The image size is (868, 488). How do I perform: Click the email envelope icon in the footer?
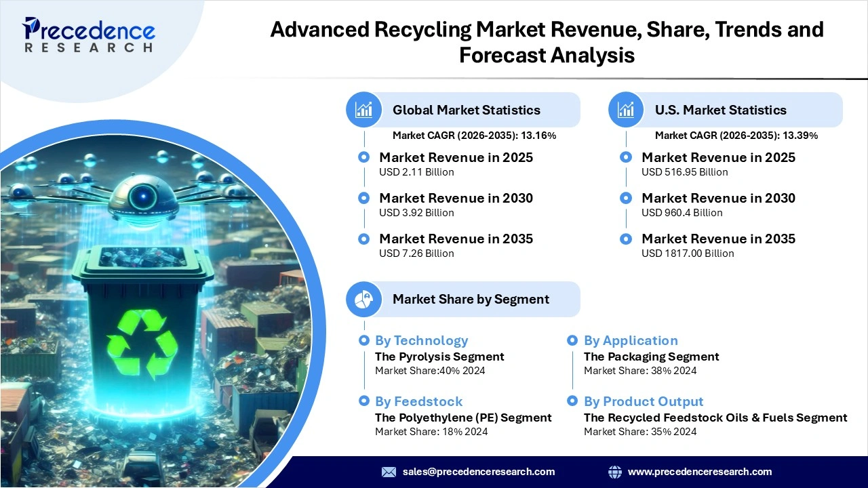pos(389,472)
